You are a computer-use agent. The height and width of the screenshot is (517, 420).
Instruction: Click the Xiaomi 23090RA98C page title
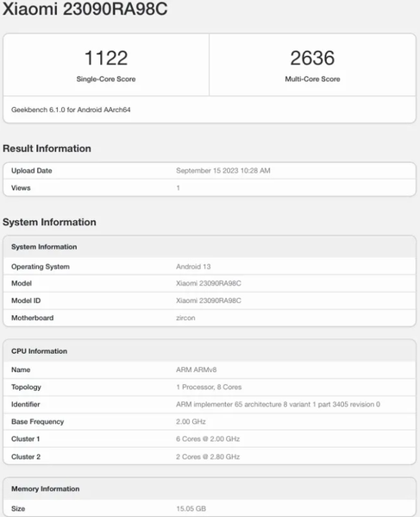tap(85, 9)
